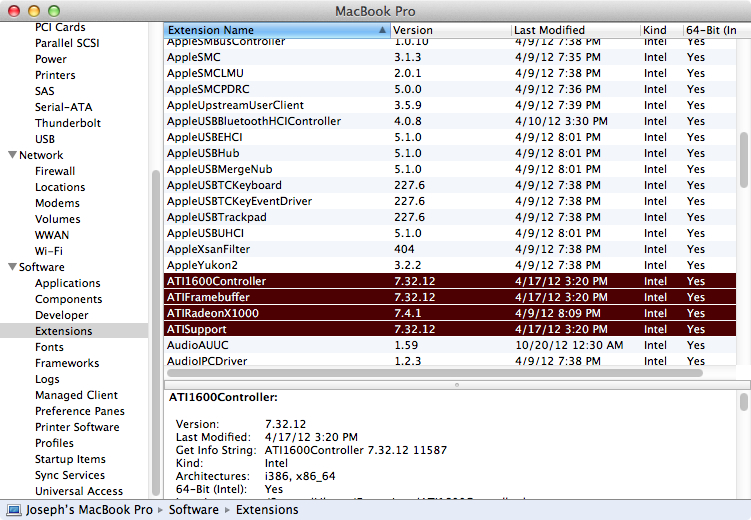The height and width of the screenshot is (520, 751).
Task: Select USB in the sidebar
Action: tap(45, 139)
